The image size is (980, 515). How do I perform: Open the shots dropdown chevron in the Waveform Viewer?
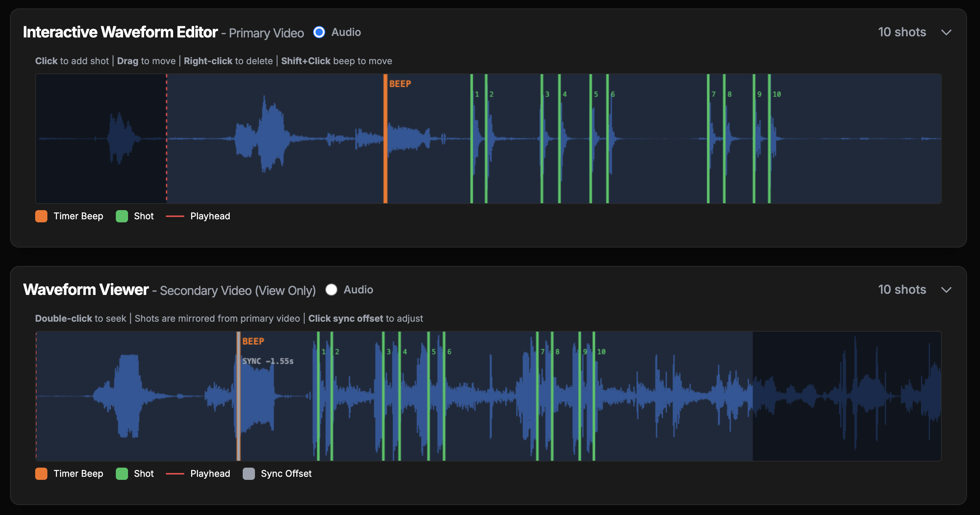[x=947, y=290]
